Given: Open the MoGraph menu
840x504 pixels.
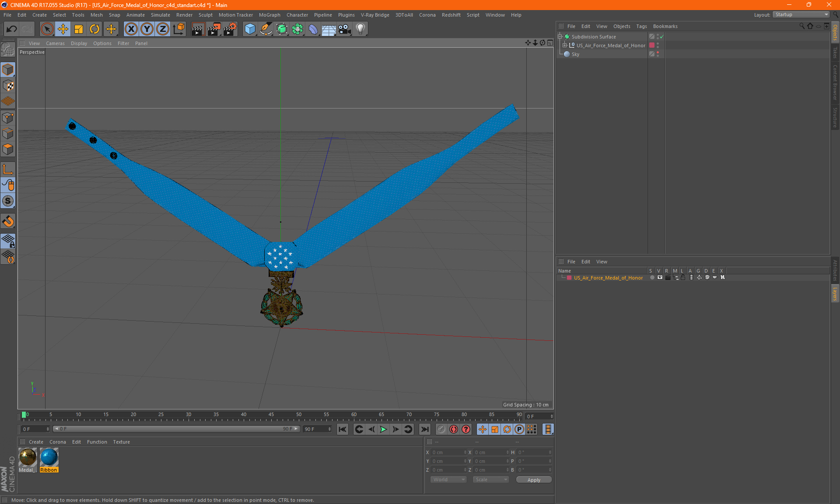Looking at the screenshot, I should tap(269, 15).
